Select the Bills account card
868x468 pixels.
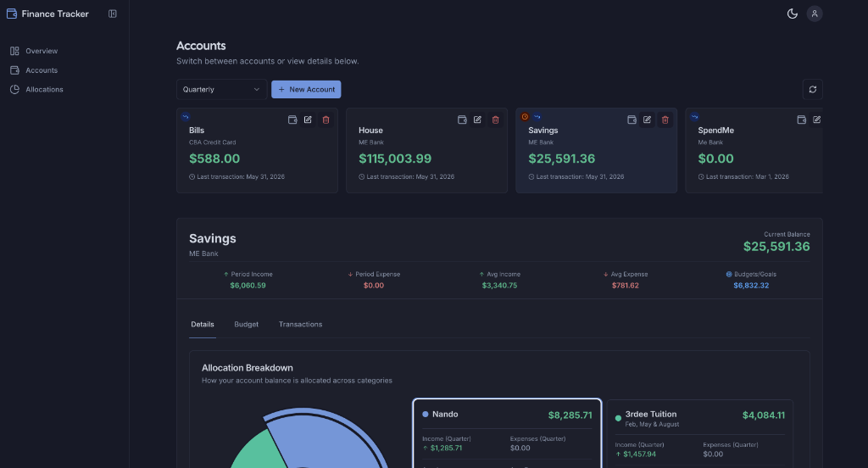coord(257,151)
